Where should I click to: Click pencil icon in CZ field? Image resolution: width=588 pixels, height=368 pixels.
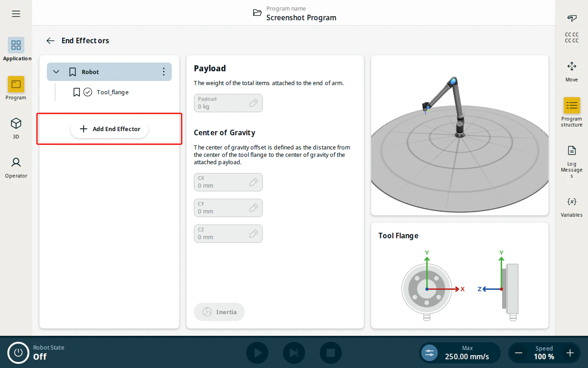point(254,234)
